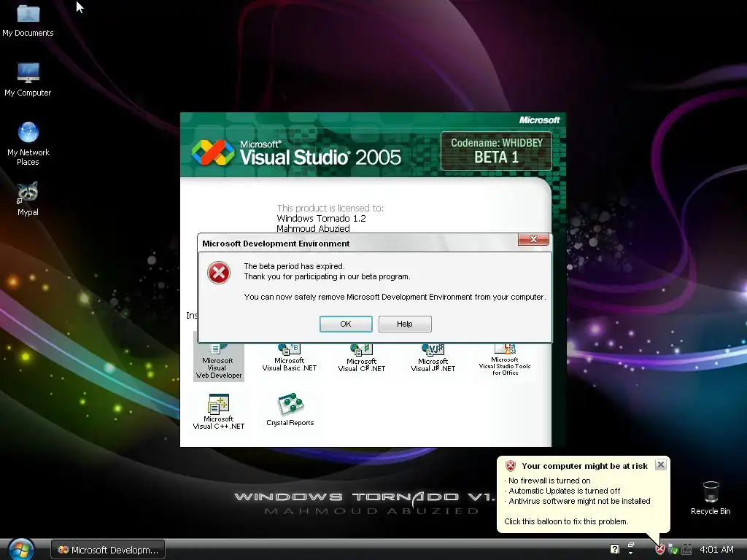Select Microsoft Visual C# .NET icon

(x=361, y=357)
